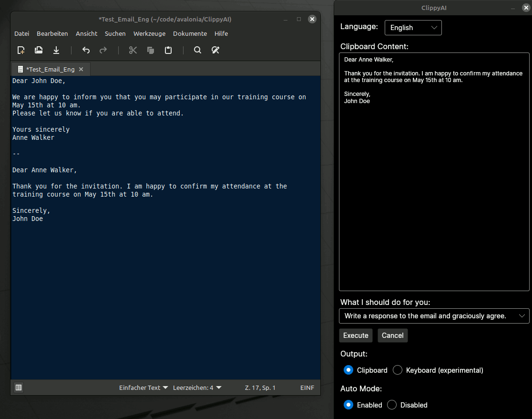Open a file via the toolbar
This screenshot has width=532, height=419.
point(38,50)
